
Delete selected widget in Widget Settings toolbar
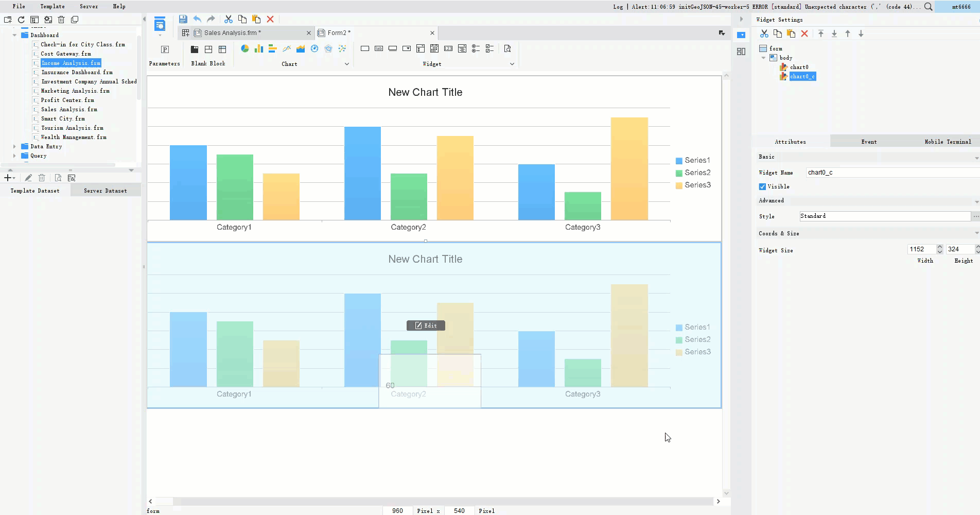804,33
